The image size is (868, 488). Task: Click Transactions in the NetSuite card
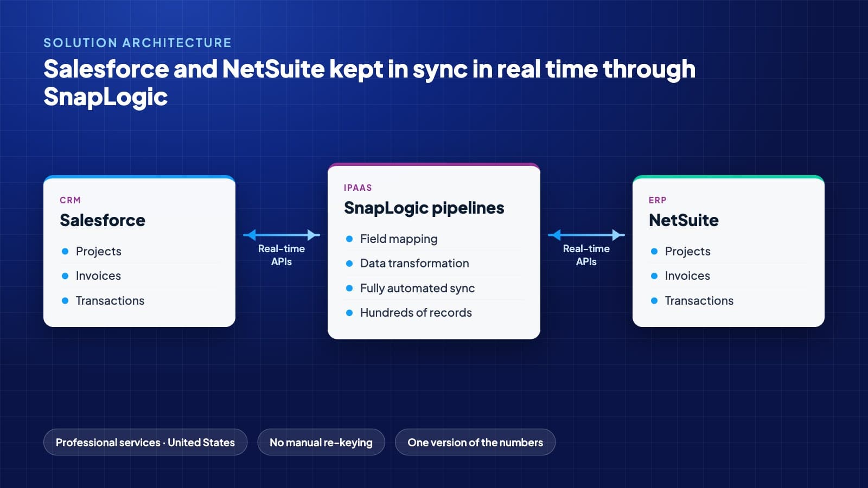point(699,300)
